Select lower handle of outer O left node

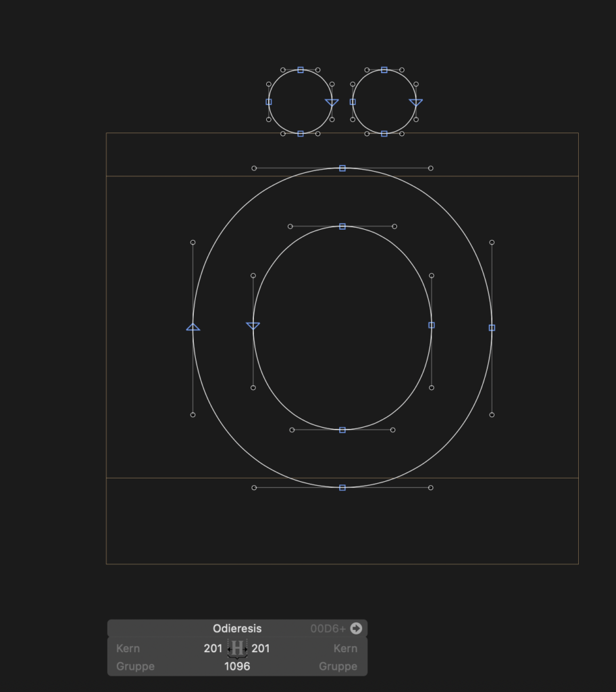[192, 415]
